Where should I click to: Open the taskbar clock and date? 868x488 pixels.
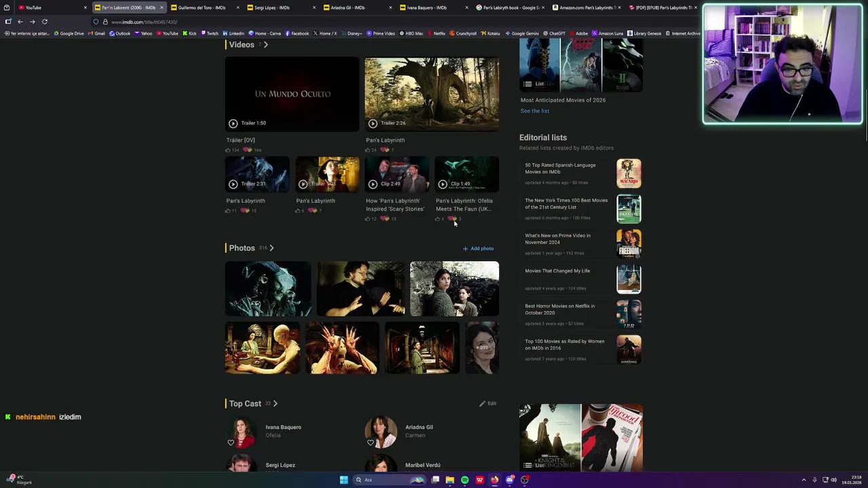tap(851, 480)
